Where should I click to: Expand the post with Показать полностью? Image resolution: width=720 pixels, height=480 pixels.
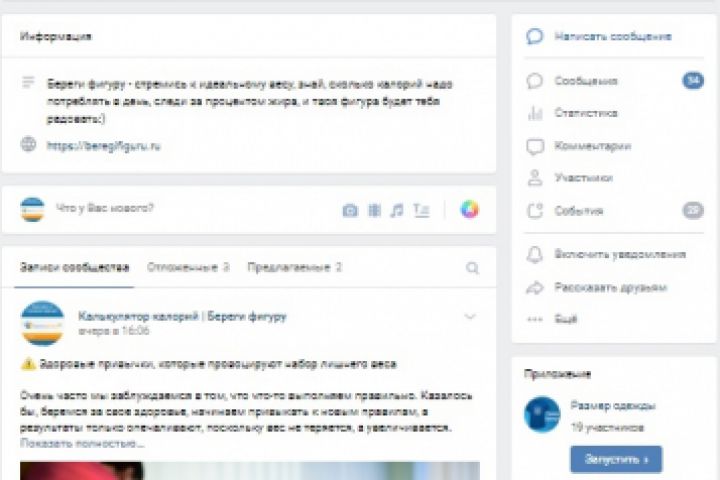tap(82, 444)
